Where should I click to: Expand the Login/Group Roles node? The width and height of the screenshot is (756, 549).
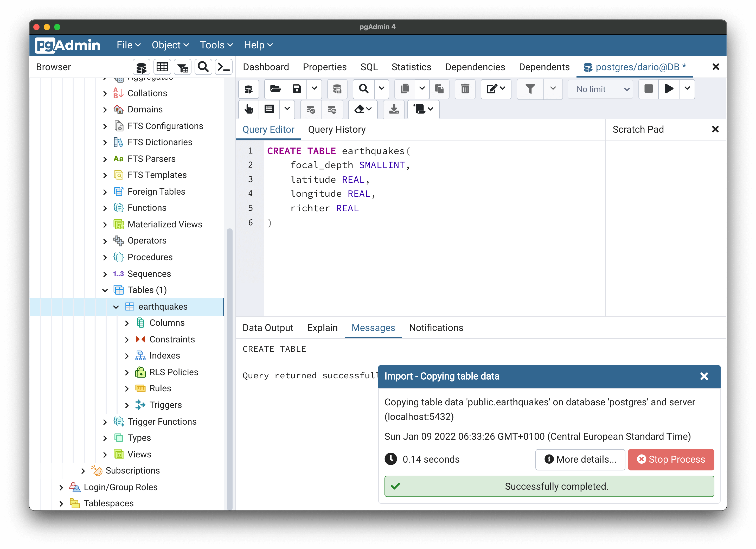point(61,488)
